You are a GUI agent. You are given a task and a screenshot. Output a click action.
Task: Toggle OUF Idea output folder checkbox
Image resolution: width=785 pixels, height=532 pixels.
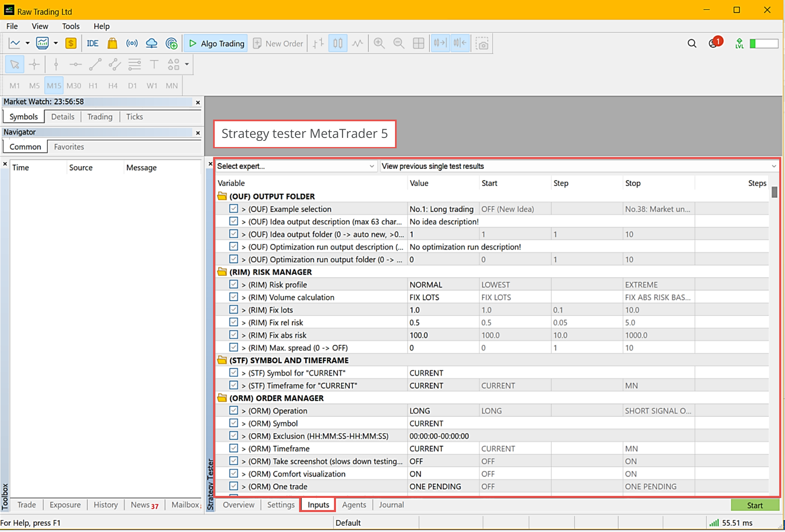233,234
